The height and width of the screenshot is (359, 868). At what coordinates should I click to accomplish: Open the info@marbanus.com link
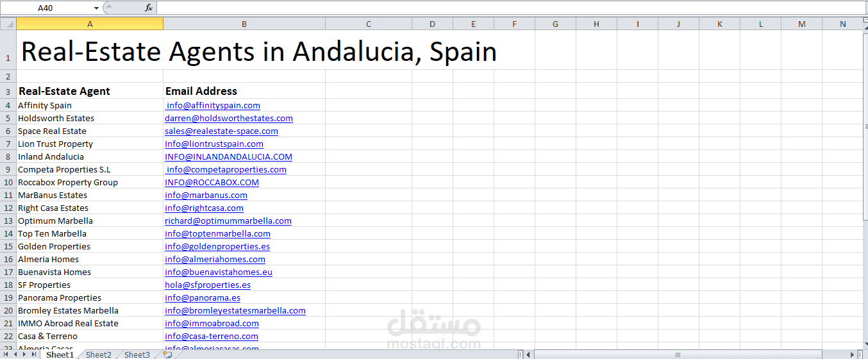206,195
